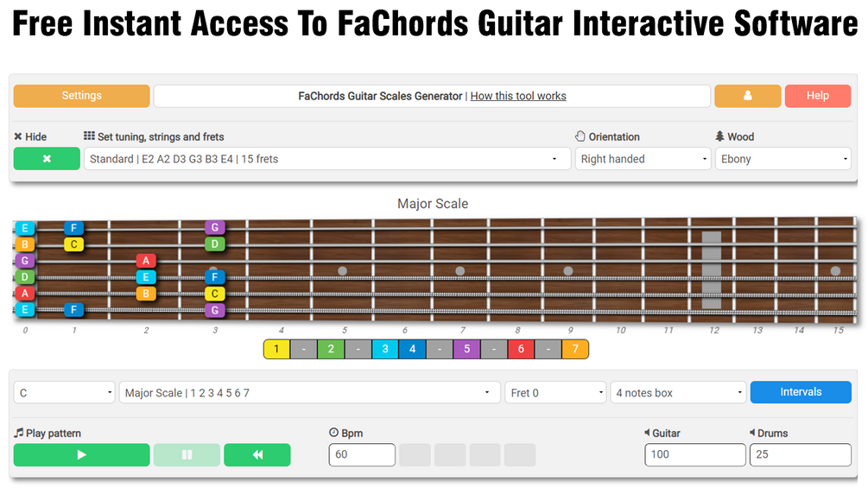Open the tuning, strings and frets dropdown
The width and height of the screenshot is (868, 488).
[x=327, y=159]
